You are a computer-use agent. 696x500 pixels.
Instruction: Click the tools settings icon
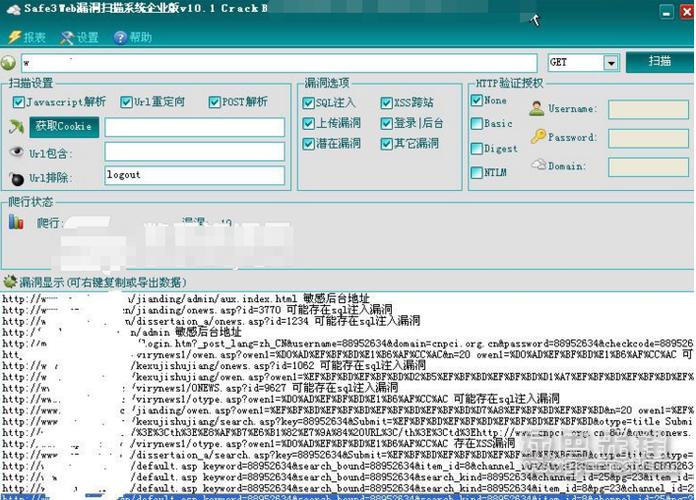tap(67, 38)
